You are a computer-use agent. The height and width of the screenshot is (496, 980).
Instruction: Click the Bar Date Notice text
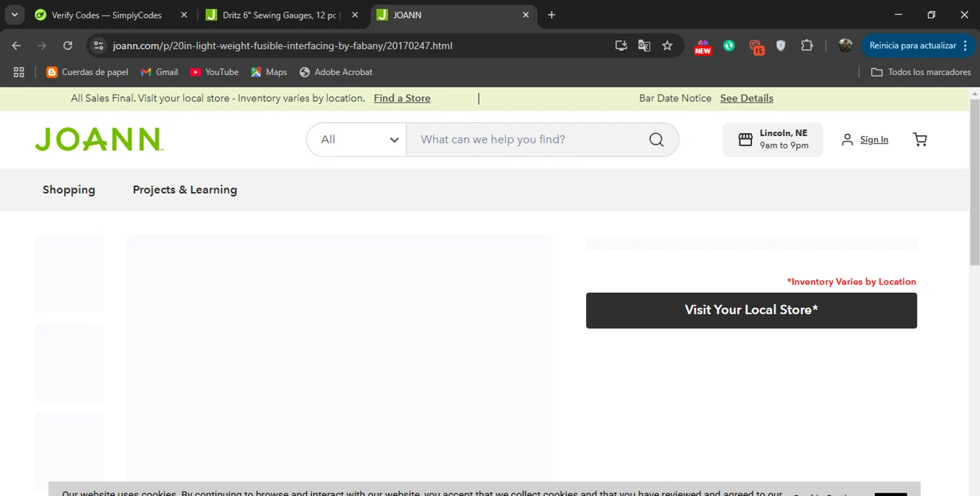[675, 98]
